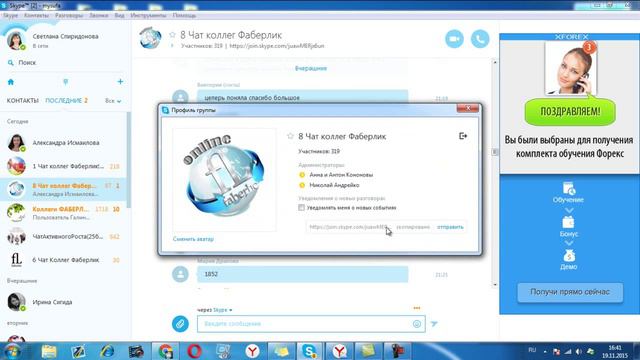Open the Звонки menu

coord(99,16)
